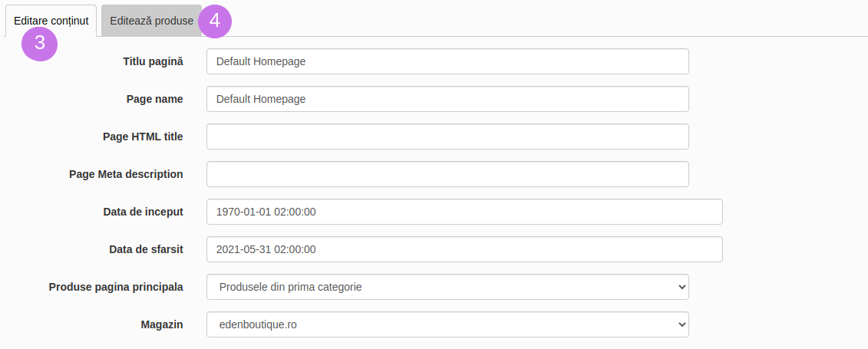This screenshot has height=349, width=868.
Task: Click the Page Meta description label
Action: tap(126, 174)
